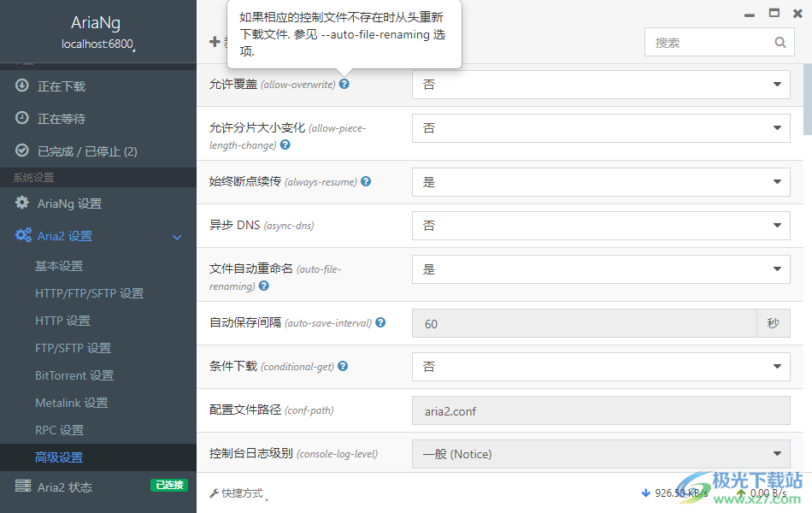Click the allow-piece-length-change help icon
The image size is (812, 513).
pyautogui.click(x=285, y=144)
